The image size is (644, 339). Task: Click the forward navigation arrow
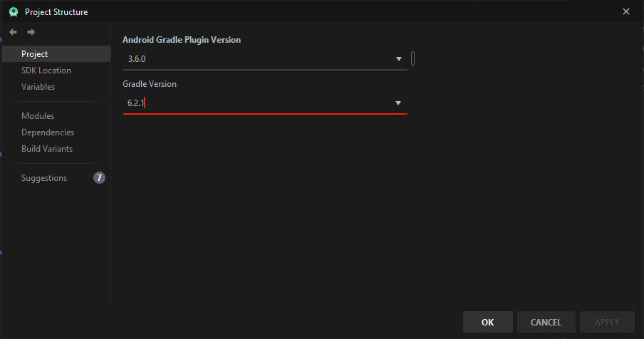[31, 32]
